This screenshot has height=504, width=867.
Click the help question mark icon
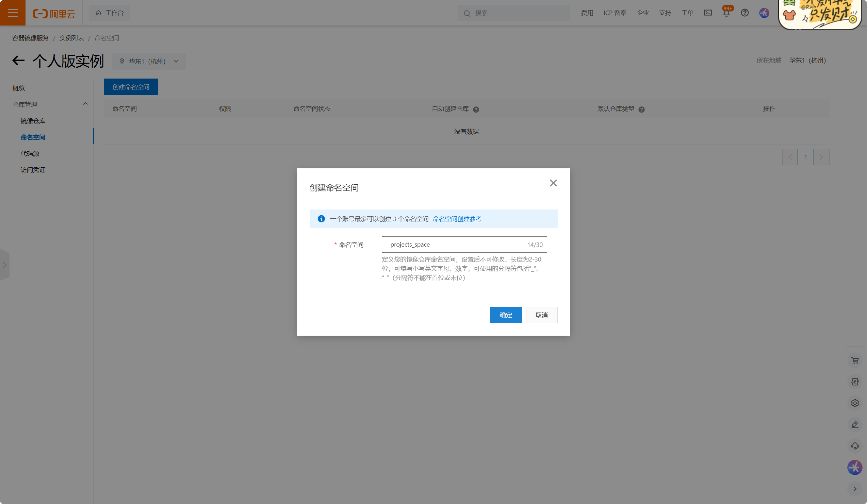pyautogui.click(x=745, y=13)
